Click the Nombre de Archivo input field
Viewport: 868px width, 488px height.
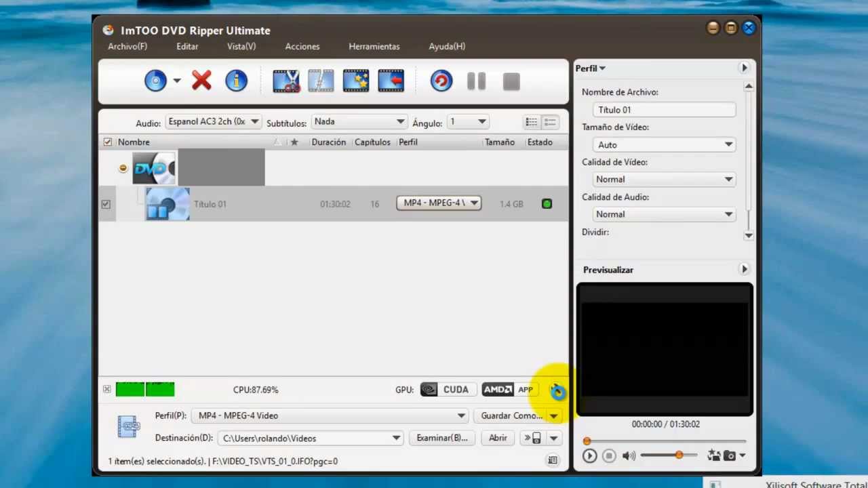664,110
